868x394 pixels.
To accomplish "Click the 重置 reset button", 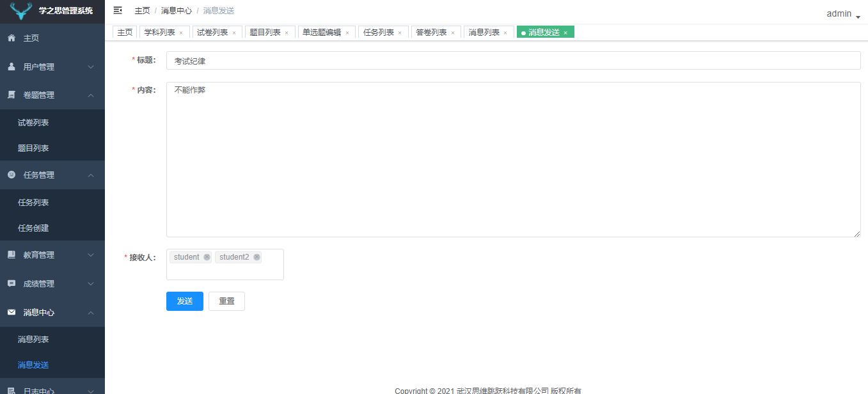I will [226, 301].
